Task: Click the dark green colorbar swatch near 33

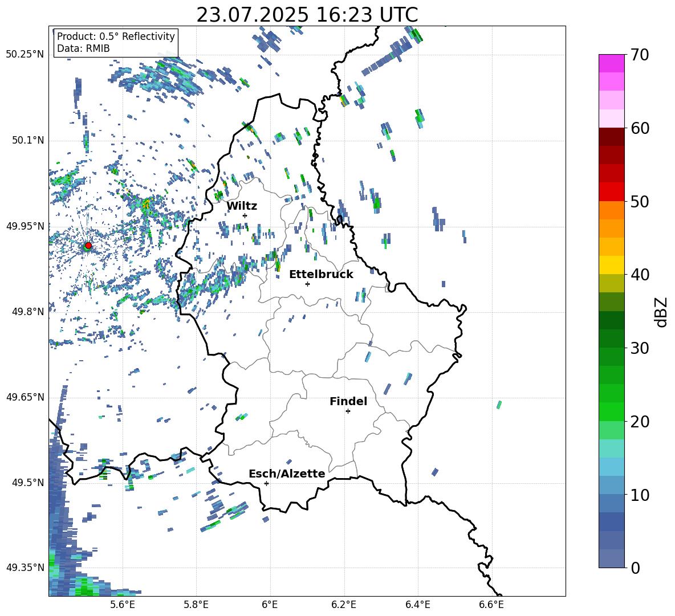Action: click(611, 320)
